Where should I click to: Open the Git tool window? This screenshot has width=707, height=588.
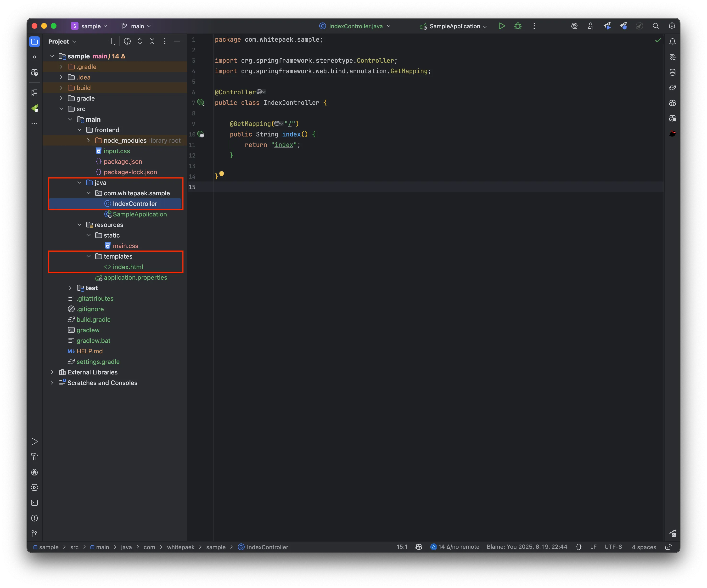(x=34, y=533)
